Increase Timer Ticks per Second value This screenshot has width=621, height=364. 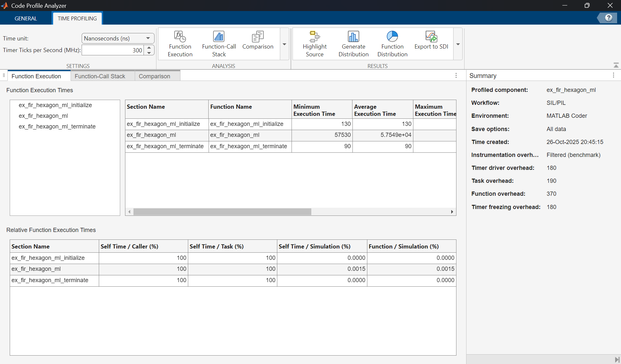[149, 48]
